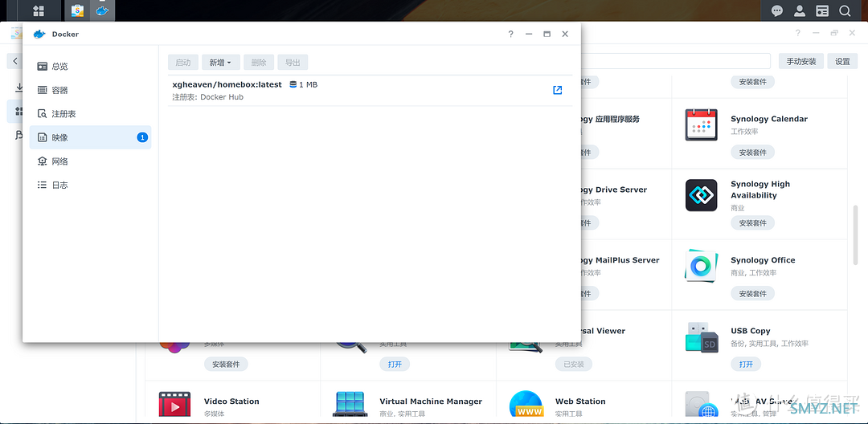The height and width of the screenshot is (424, 868).
Task: Open 注册表 registry in Docker sidebar
Action: point(90,114)
